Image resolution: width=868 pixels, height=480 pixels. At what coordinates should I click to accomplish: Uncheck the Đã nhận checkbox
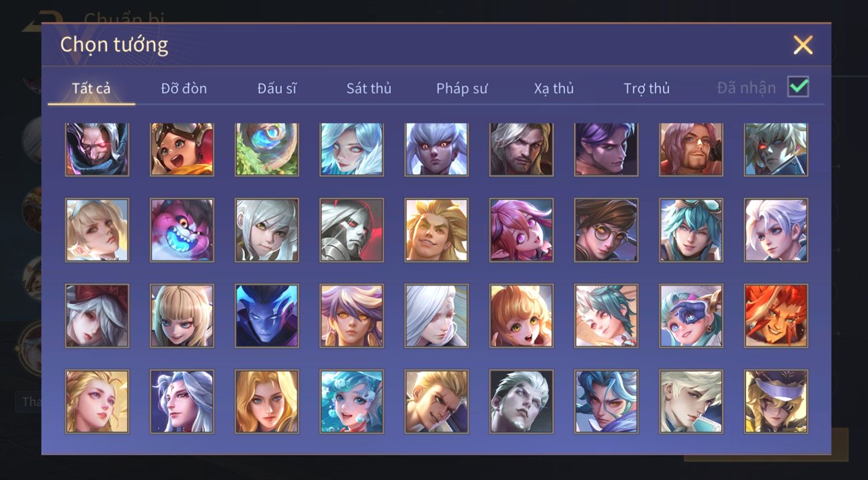798,87
